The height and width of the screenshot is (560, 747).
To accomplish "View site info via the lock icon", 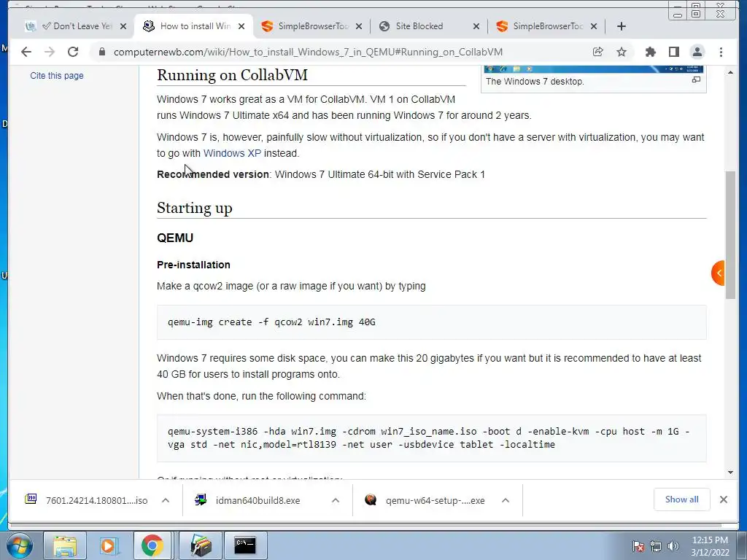I will tap(101, 52).
